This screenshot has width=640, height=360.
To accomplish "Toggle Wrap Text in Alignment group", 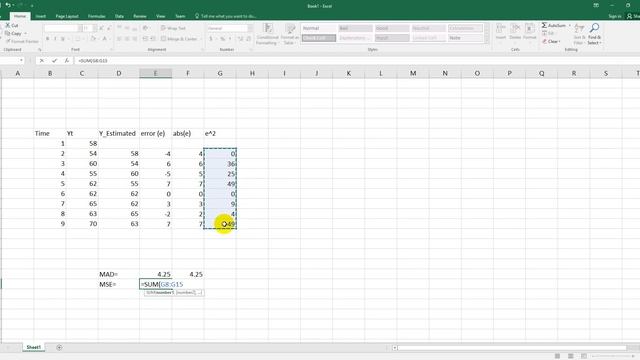I will [173, 28].
